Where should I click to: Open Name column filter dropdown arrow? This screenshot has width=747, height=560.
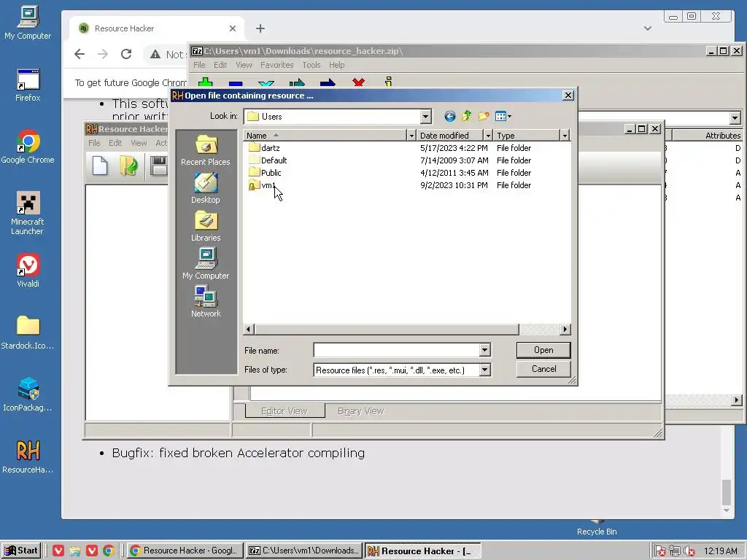411,136
